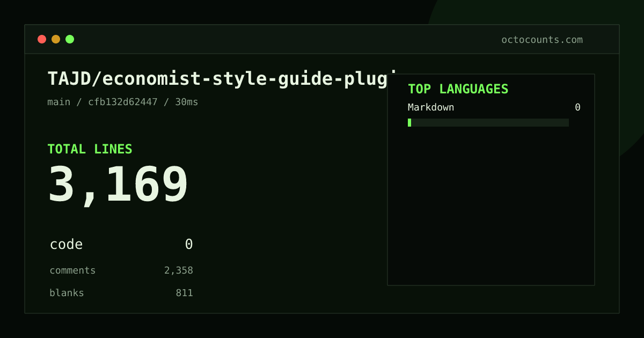Select the Markdown language label
Screen dimensions: 644x338
point(431,107)
